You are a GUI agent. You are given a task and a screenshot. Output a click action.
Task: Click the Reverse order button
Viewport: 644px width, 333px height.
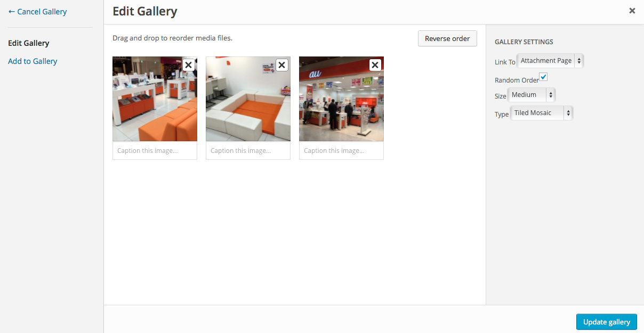click(x=447, y=38)
